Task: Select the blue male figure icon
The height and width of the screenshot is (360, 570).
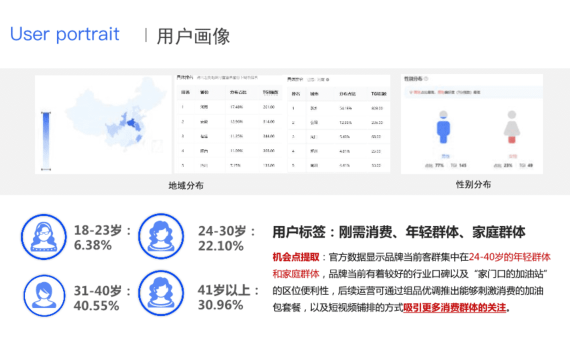Action: 443,128
